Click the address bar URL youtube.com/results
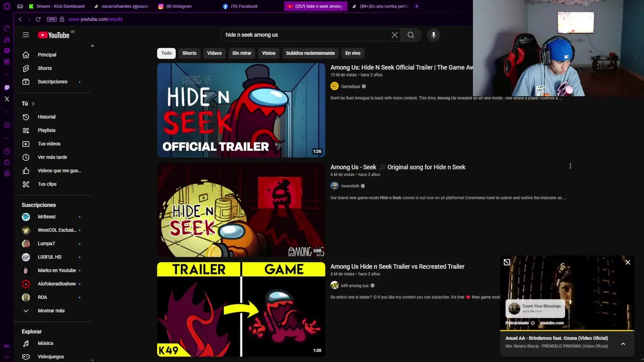644x362 pixels. click(x=96, y=19)
